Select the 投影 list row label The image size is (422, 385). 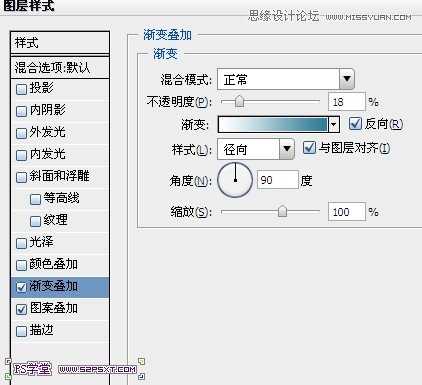click(x=42, y=88)
